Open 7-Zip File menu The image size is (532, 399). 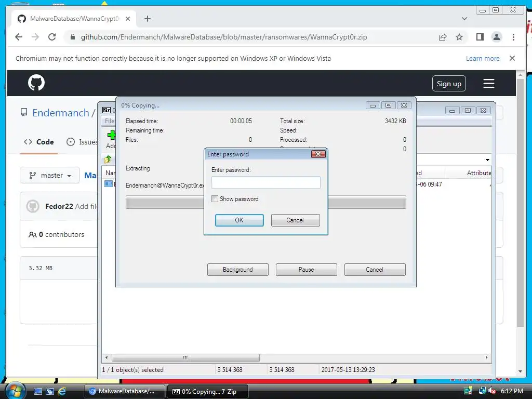click(109, 121)
